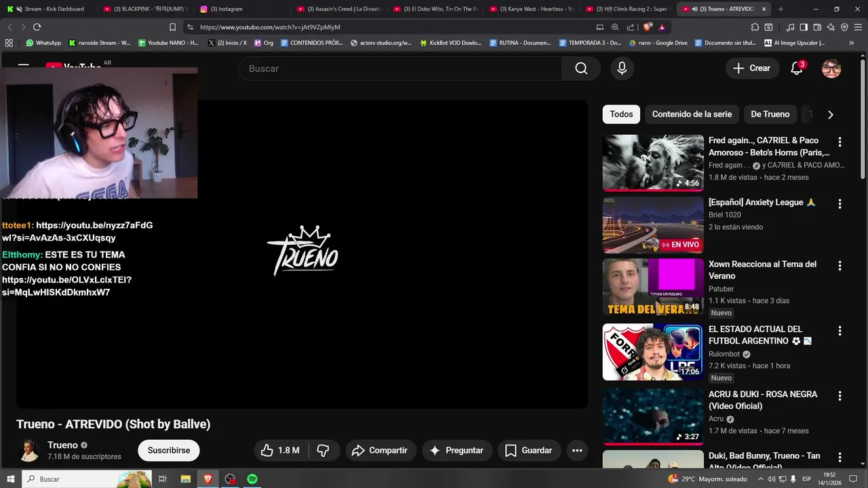Click the Windows taskbar Buscar search box
868x488 pixels.
(x=87, y=479)
